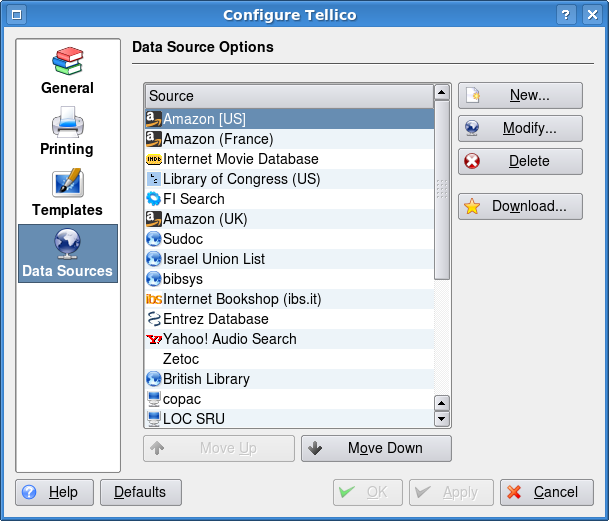609x521 pixels.
Task: Open the Download... sources dialog
Action: point(520,206)
